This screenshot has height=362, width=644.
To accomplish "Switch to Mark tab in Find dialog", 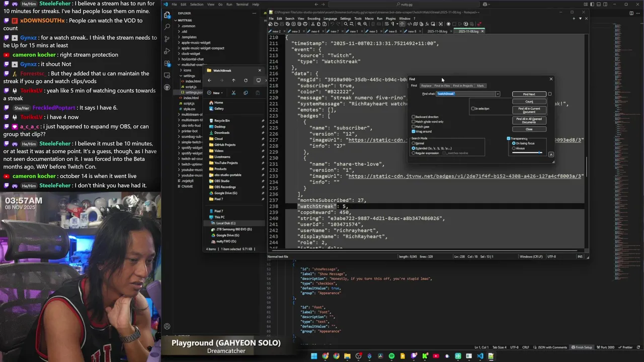I will pos(480,85).
